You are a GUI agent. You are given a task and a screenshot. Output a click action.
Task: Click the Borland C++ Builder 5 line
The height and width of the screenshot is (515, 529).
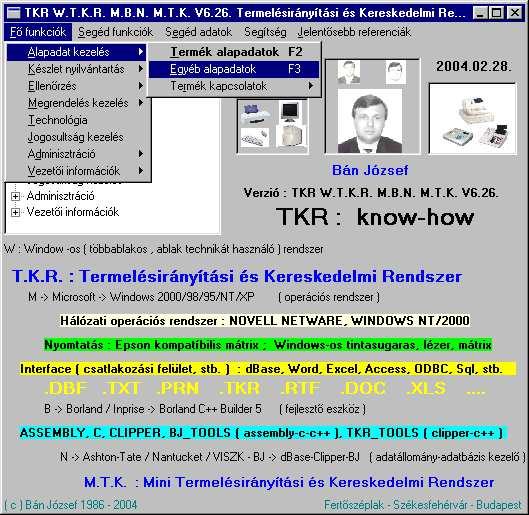pyautogui.click(x=205, y=409)
